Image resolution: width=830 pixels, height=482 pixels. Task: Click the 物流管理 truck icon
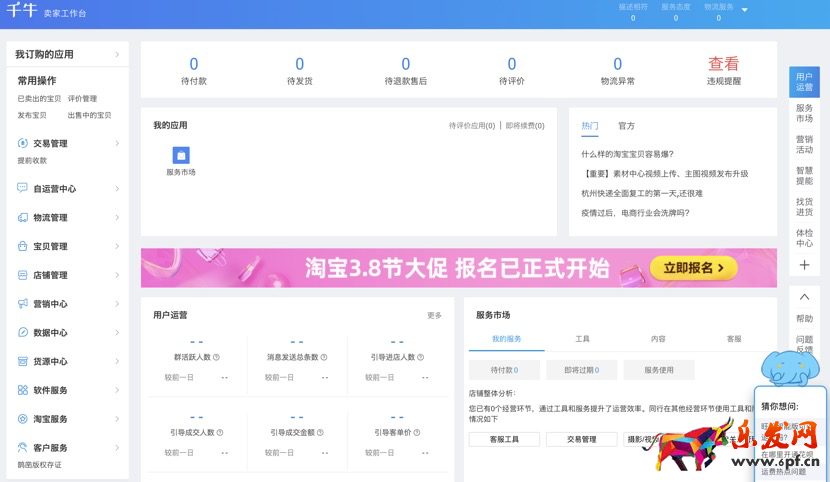point(22,217)
